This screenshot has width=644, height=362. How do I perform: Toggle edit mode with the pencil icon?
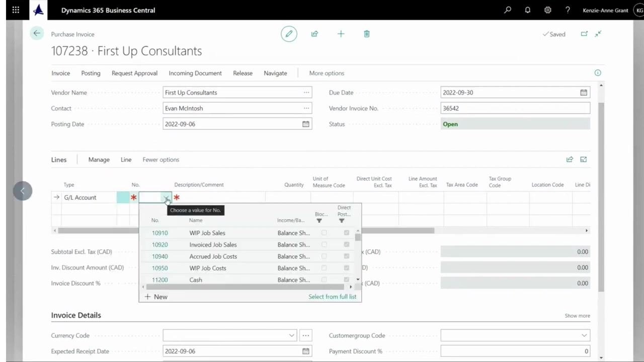(x=289, y=34)
